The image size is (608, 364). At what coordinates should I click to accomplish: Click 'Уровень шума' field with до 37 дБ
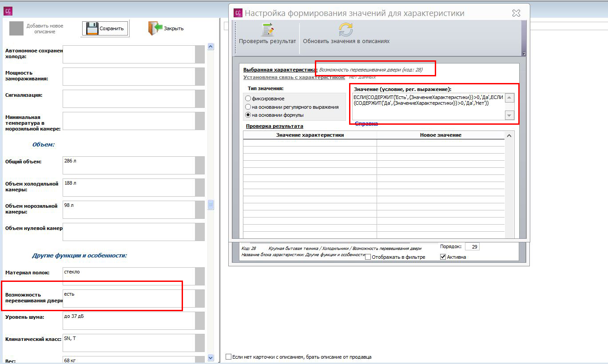(x=129, y=320)
